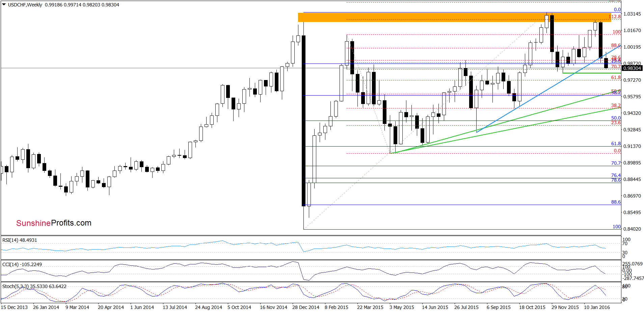Viewport: 644px width, 312px height.
Task: Click the blue 50.0 Fibonacci level label
Action: click(x=616, y=118)
